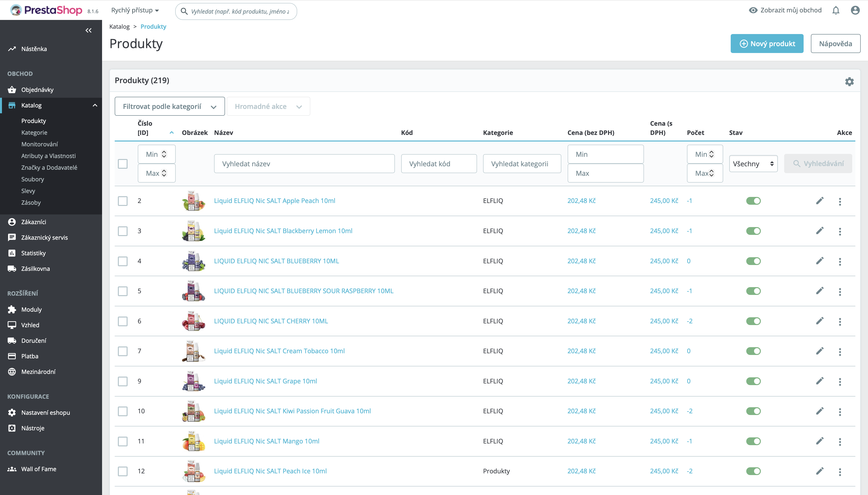Edit Apple Peach product with pencil icon

coord(820,201)
